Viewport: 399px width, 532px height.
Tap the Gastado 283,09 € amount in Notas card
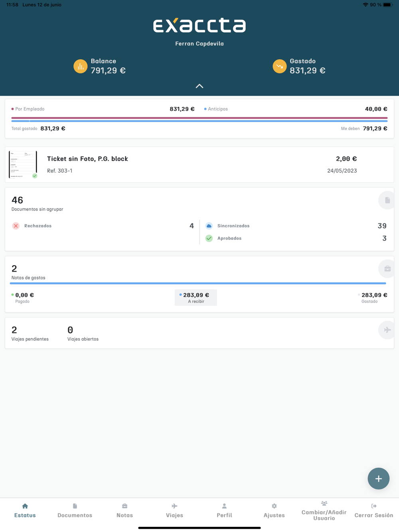click(374, 295)
